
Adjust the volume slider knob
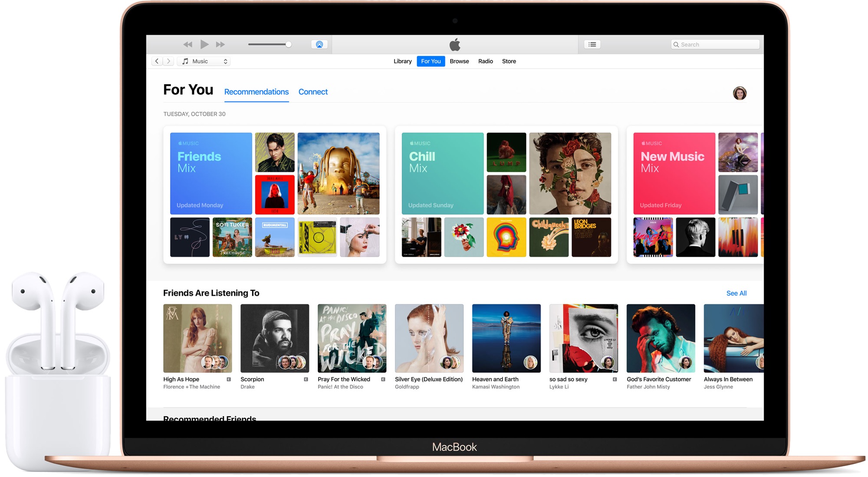pyautogui.click(x=288, y=44)
